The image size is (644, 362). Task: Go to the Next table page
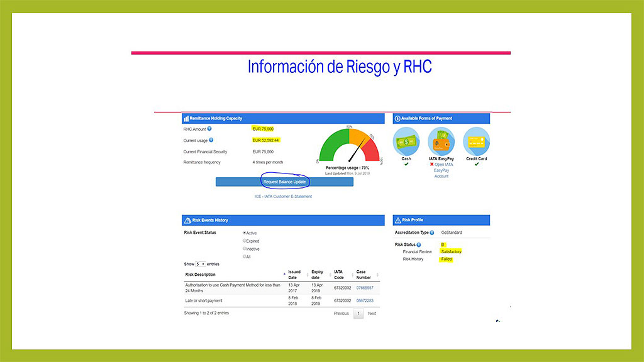point(372,314)
